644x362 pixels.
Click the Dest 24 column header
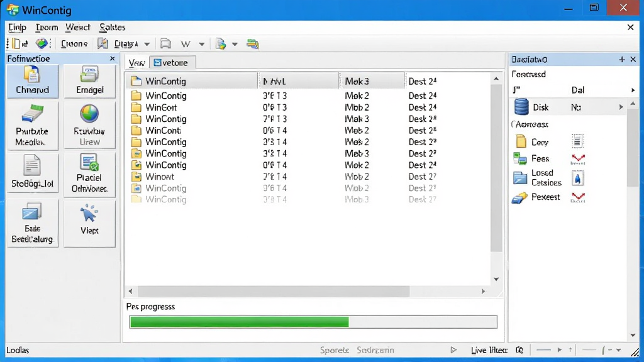(x=448, y=81)
